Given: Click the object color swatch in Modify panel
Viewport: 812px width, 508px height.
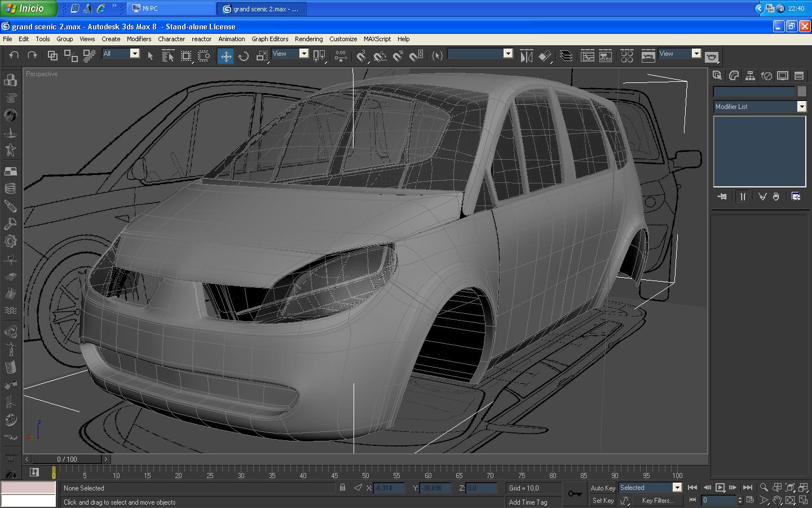Looking at the screenshot, I should [x=801, y=91].
